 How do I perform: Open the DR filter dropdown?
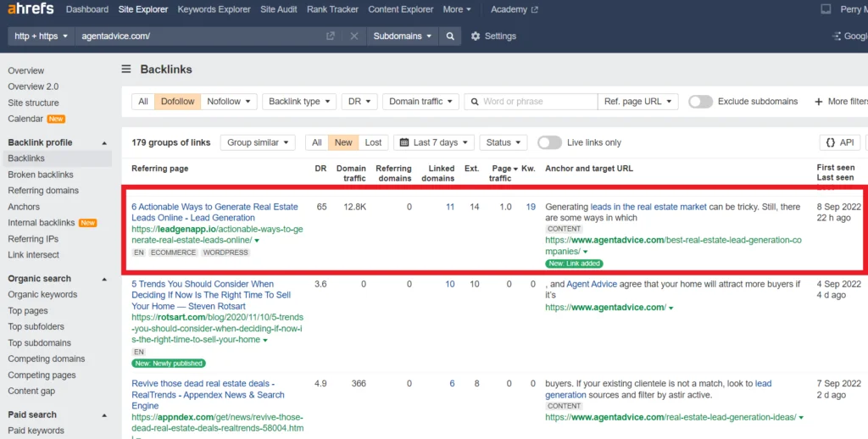[x=359, y=102]
